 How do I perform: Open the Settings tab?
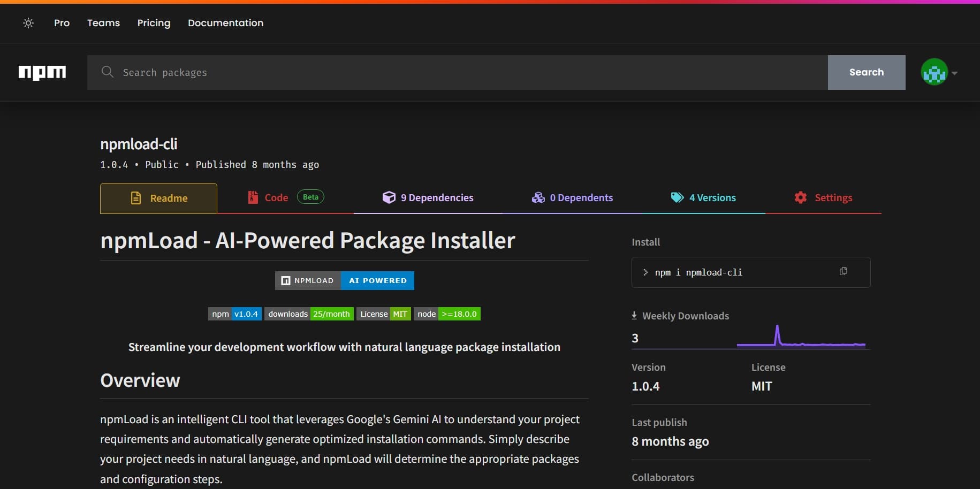(x=823, y=198)
